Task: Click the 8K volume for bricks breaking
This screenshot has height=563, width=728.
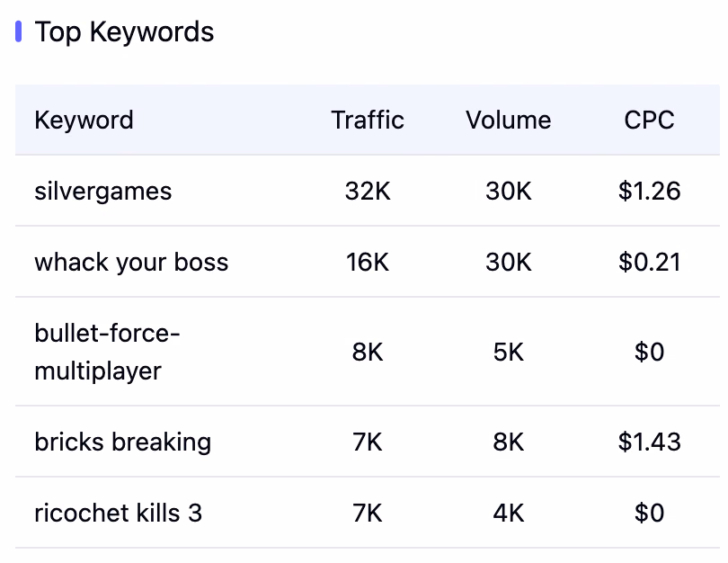Action: pos(509,442)
